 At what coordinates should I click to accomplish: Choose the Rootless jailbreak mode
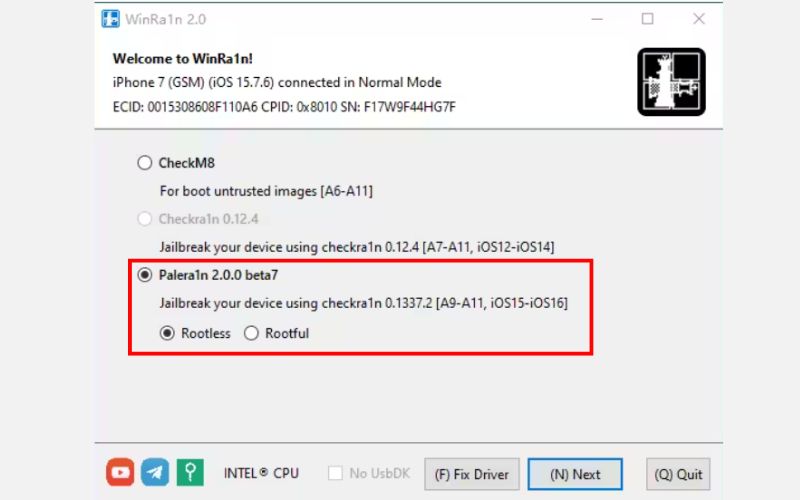[167, 333]
